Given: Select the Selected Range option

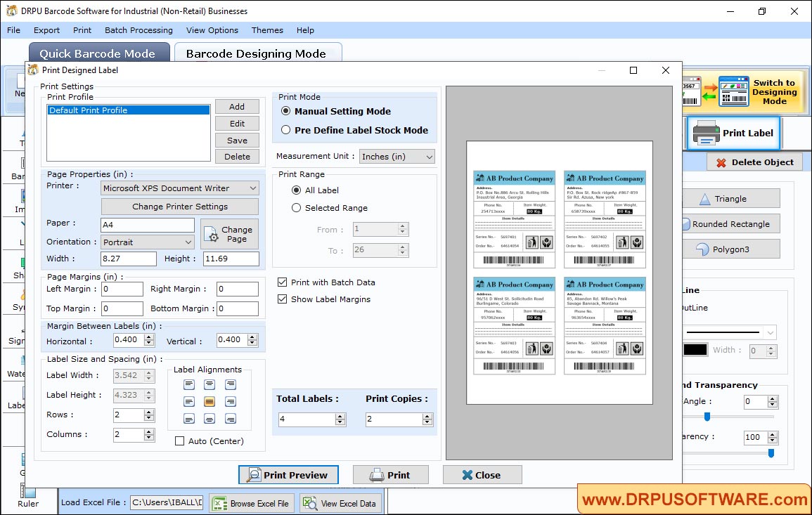Looking at the screenshot, I should point(296,208).
